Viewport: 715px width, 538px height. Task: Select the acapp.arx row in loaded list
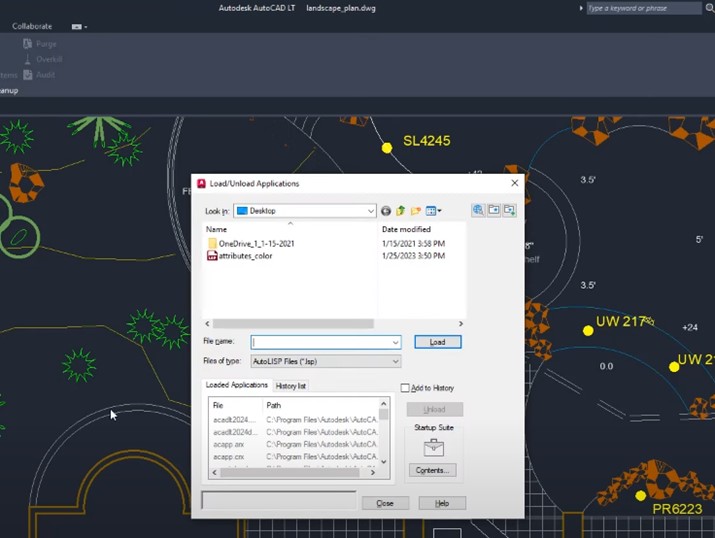[295, 444]
